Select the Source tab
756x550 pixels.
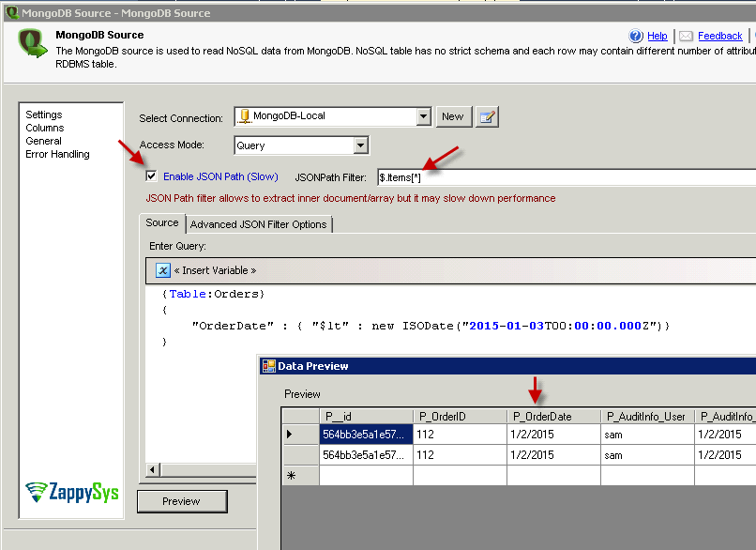coord(161,223)
